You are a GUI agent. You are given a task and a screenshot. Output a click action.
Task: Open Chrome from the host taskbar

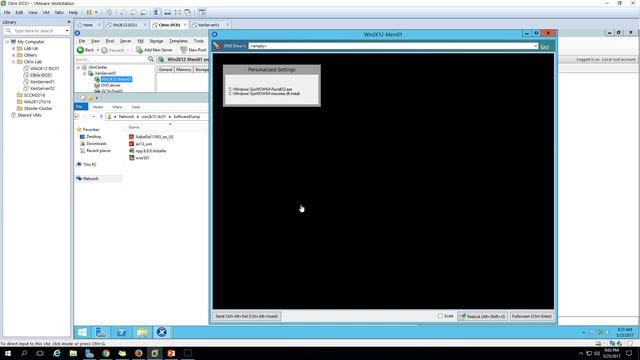[x=106, y=353]
